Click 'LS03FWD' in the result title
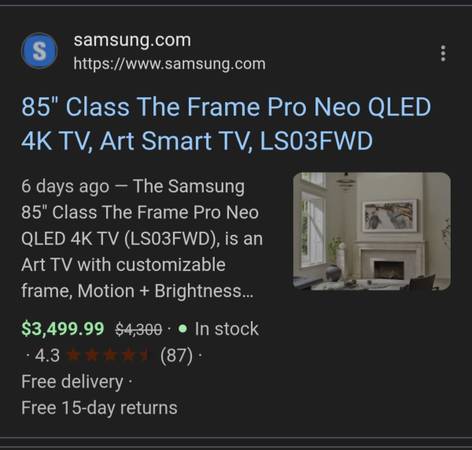472x450 pixels. [316, 141]
